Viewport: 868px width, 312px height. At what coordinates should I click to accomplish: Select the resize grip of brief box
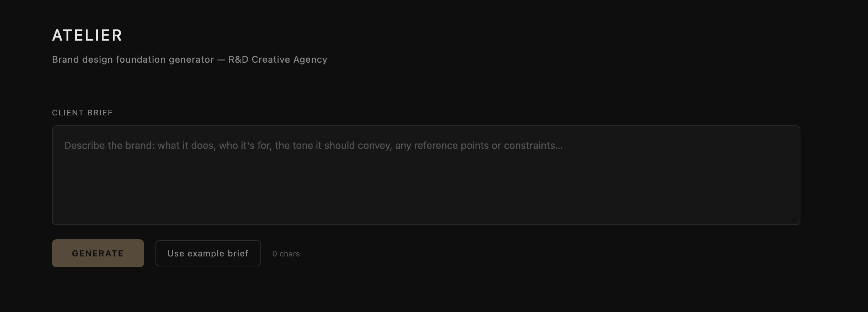[x=794, y=219]
